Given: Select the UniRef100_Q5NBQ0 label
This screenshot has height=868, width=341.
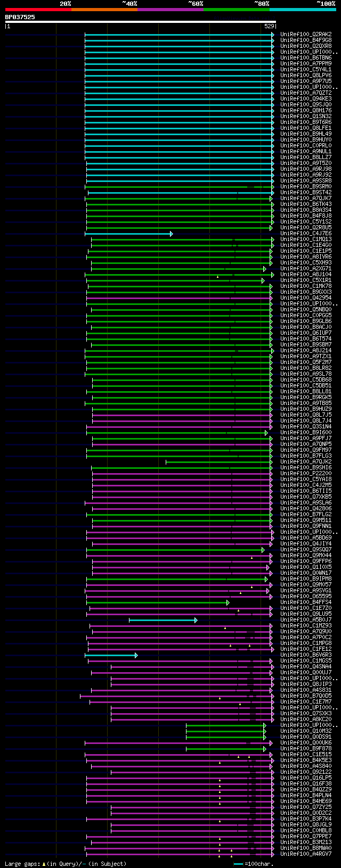Looking at the screenshot, I should (x=306, y=310).
